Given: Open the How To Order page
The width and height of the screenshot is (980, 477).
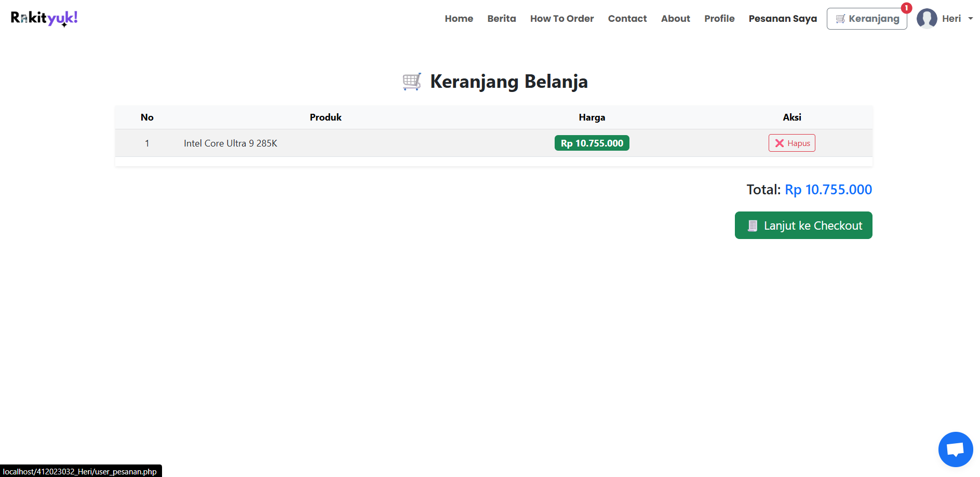Looking at the screenshot, I should click(x=561, y=19).
